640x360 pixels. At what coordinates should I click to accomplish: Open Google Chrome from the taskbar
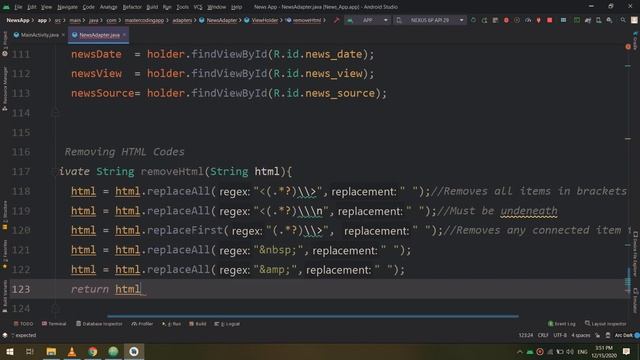tap(93, 351)
